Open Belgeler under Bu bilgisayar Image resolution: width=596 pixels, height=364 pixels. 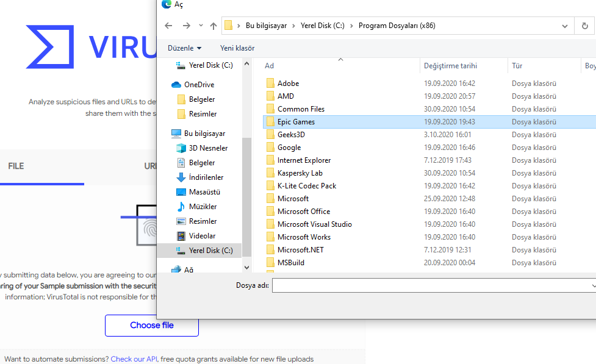click(x=196, y=163)
